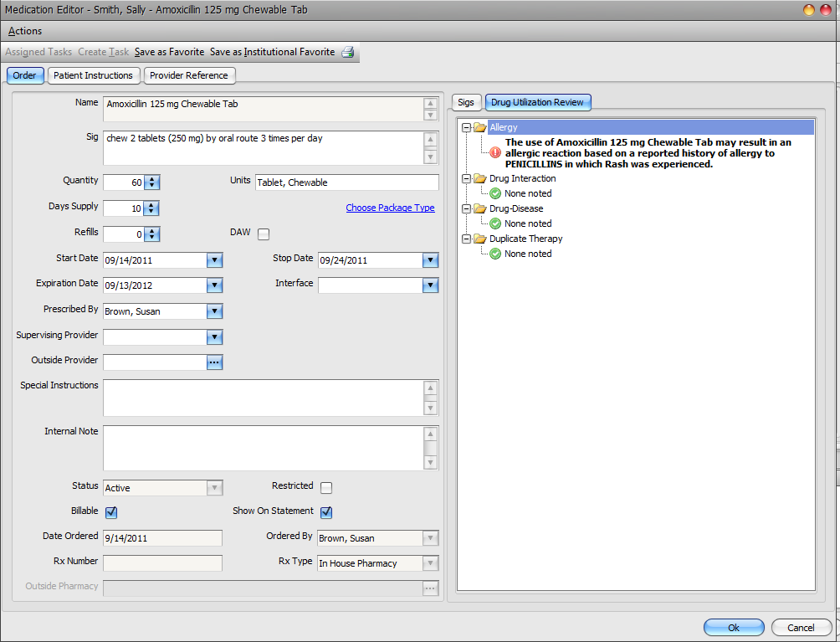
Task: Open the Actions menu
Action: click(x=24, y=31)
